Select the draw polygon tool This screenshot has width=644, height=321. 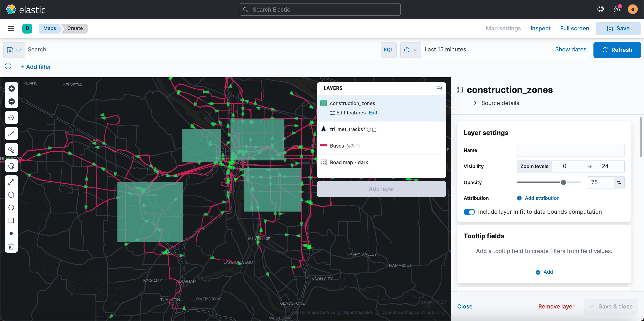click(11, 195)
